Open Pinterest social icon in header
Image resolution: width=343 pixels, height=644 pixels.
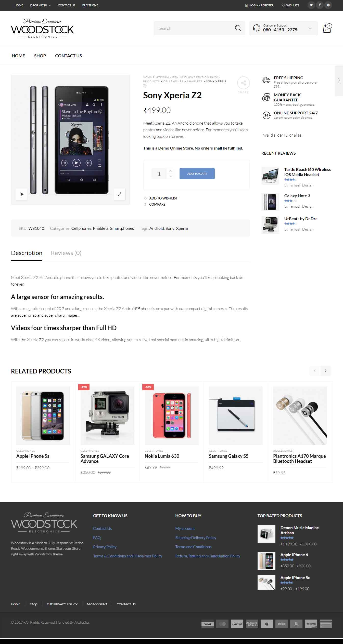pyautogui.click(x=328, y=5)
